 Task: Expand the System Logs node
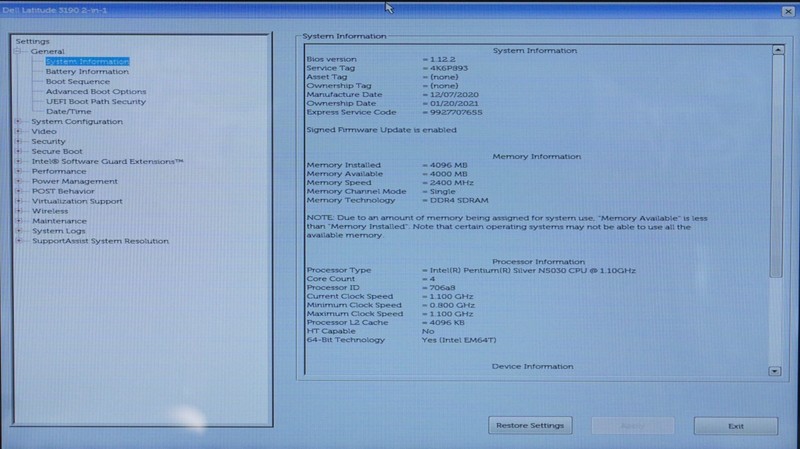(x=18, y=231)
